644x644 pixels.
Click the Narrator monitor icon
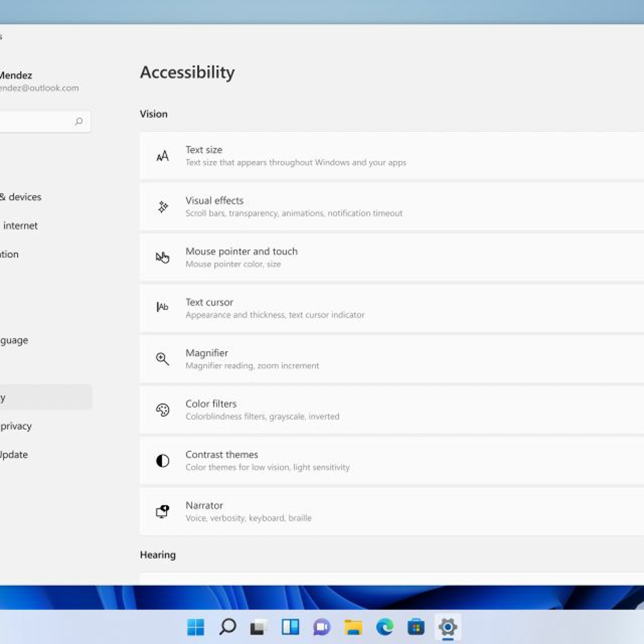click(162, 511)
